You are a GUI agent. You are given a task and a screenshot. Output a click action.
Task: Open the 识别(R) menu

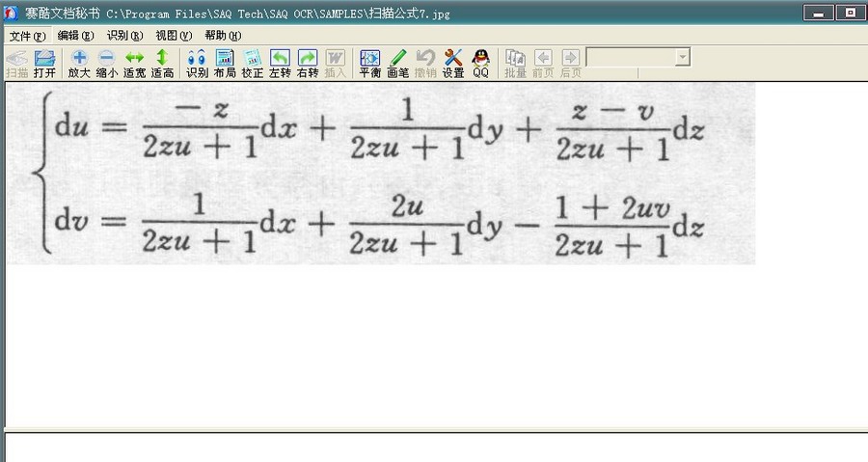pyautogui.click(x=125, y=36)
